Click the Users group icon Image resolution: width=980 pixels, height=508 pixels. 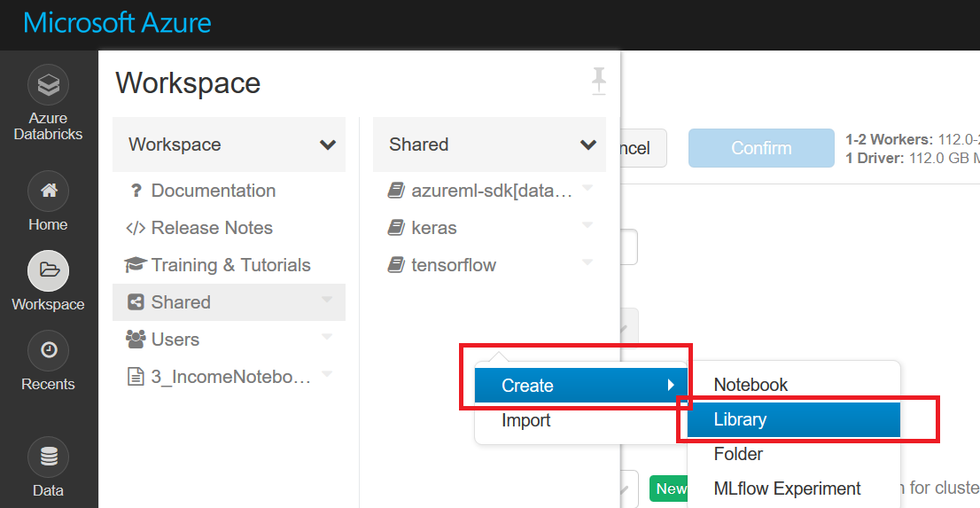point(136,339)
